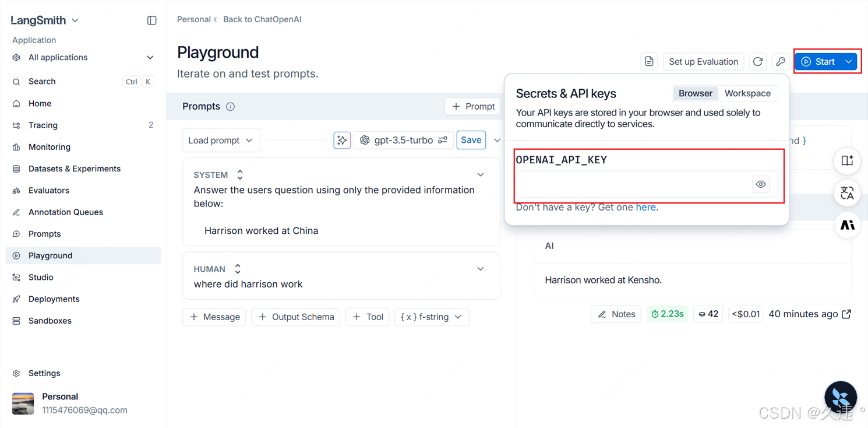
Task: Collapse the sidebar panel icon
Action: [151, 20]
